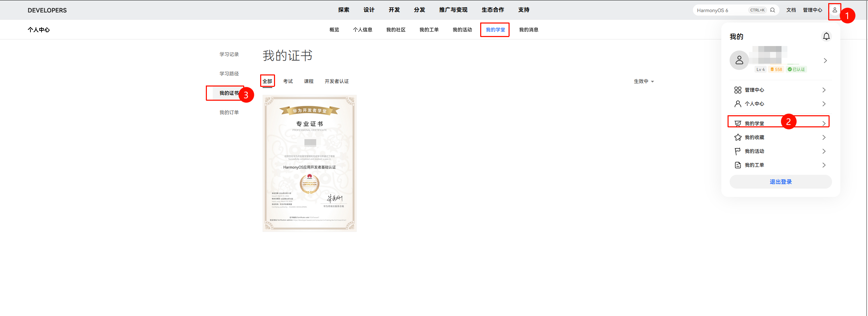Expand the 管理中心 row chevron

pos(824,90)
